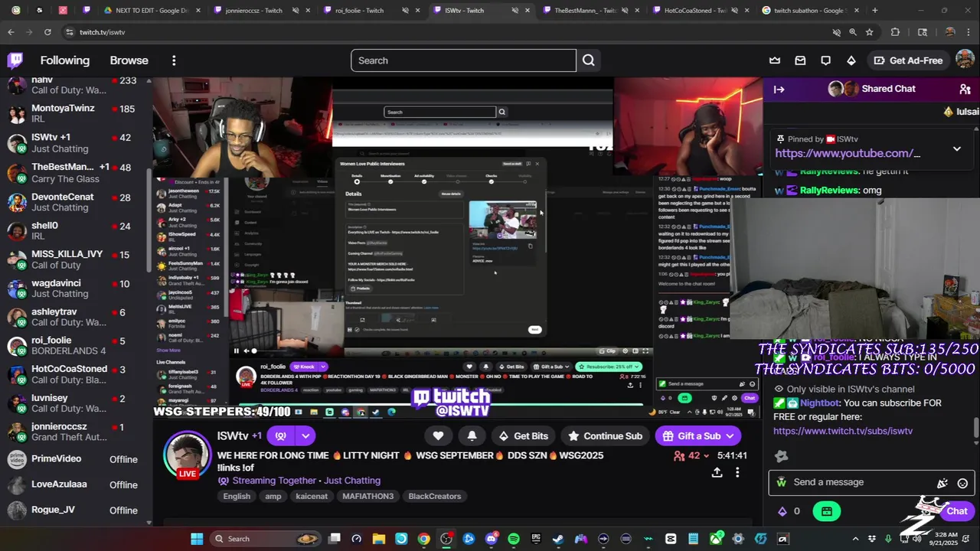Viewport: 980px width, 551px height.
Task: Open Steam from the taskbar
Action: [558, 539]
